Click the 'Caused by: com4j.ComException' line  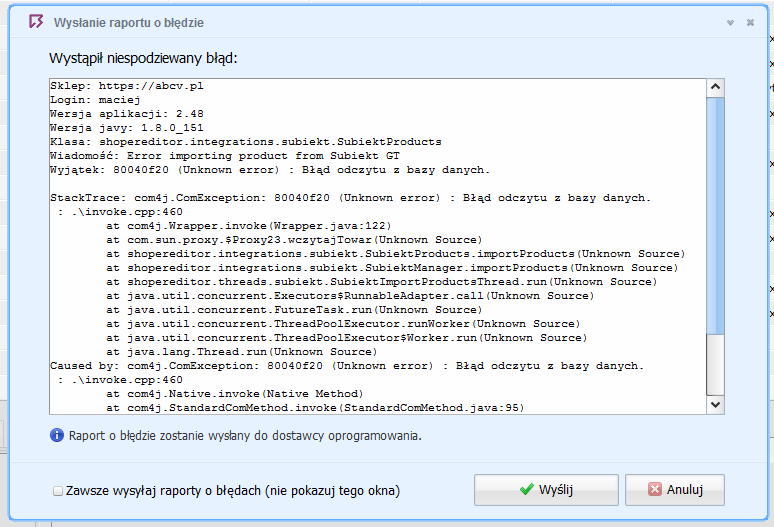pos(347,366)
